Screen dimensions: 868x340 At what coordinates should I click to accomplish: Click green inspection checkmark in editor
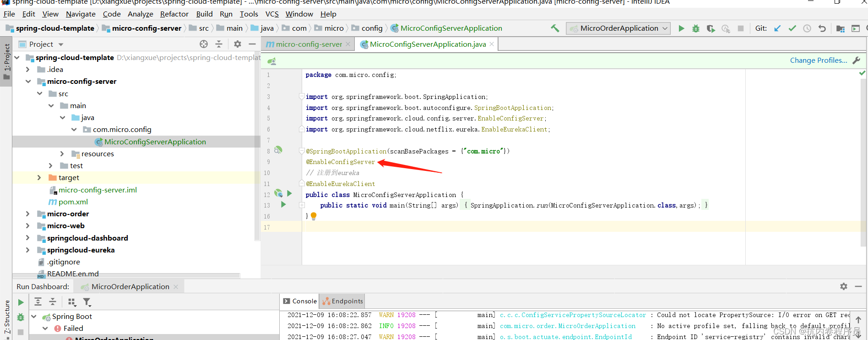click(x=862, y=73)
